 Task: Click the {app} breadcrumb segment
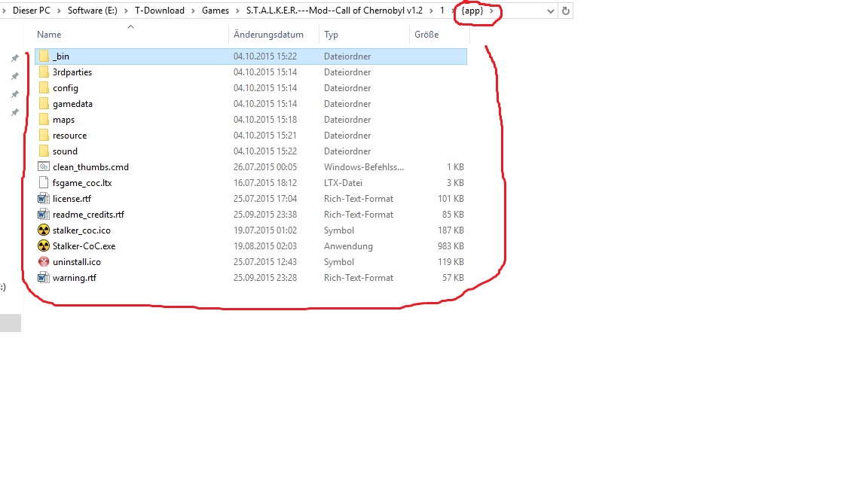[472, 11]
